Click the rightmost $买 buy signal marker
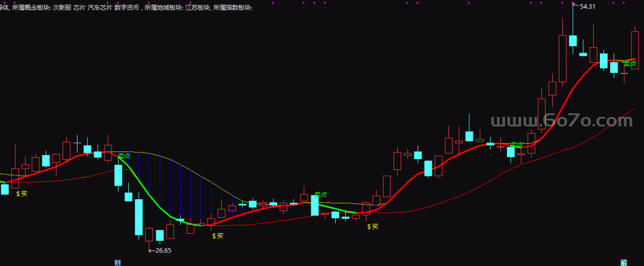The width and height of the screenshot is (644, 266). coord(373,227)
